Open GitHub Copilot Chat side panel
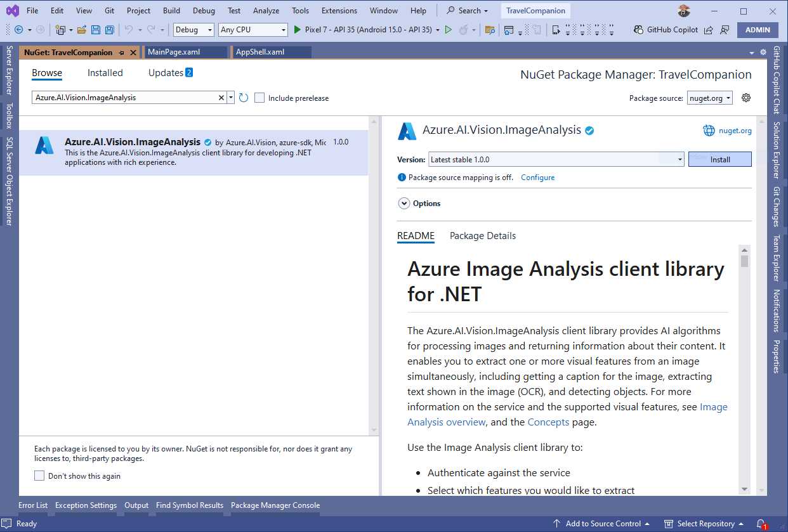Screen dimensions: 788x532 click(776, 80)
